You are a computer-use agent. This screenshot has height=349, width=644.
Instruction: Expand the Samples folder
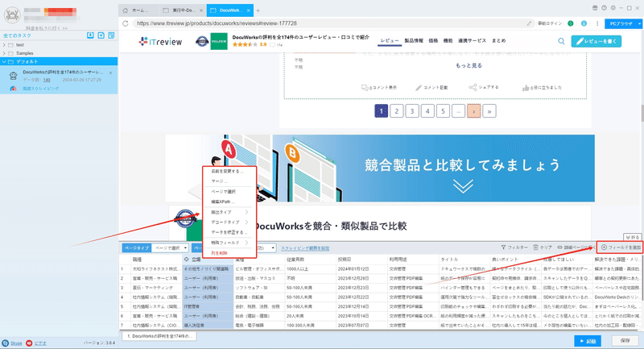click(x=4, y=53)
